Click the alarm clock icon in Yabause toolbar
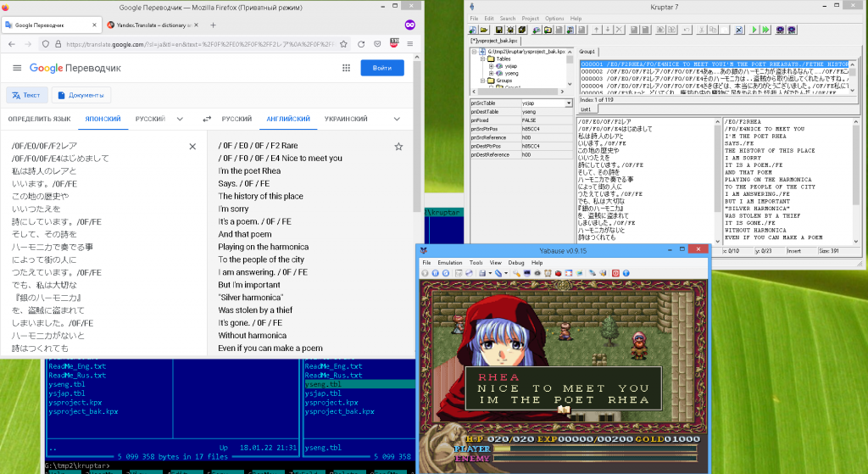 548,273
